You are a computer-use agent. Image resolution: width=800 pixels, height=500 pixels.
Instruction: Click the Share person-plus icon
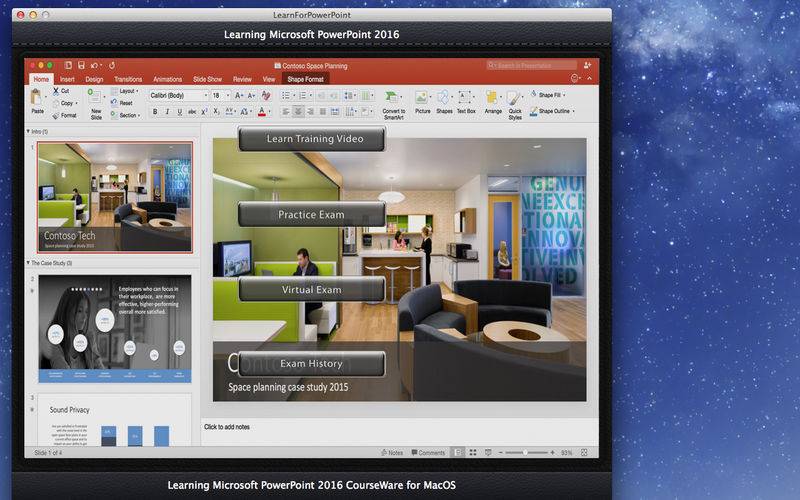587,65
